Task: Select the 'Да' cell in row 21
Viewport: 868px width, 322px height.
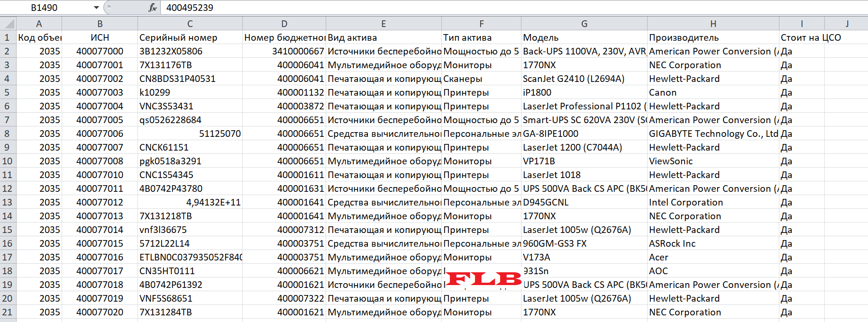Action: [802, 312]
